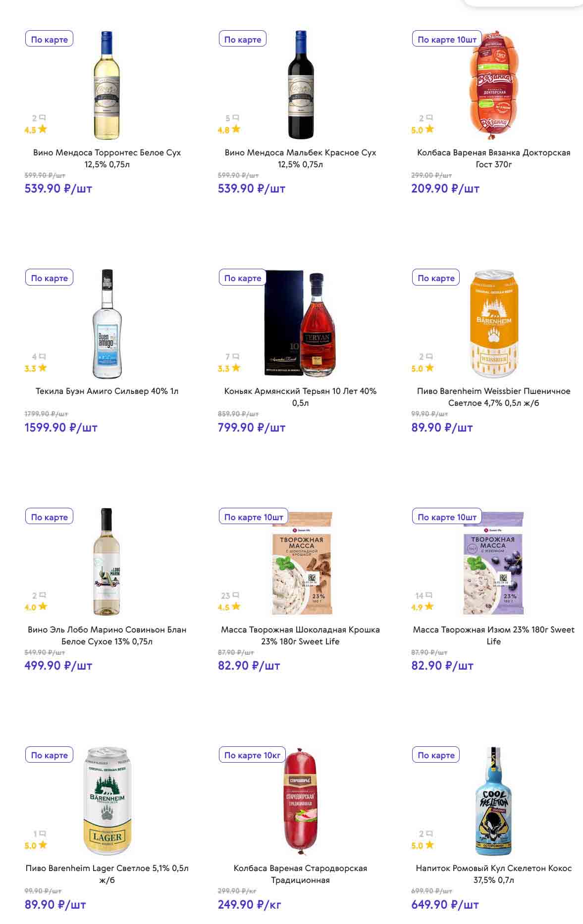The height and width of the screenshot is (924, 583).
Task: Click the По карте 10шт badge on Вязанка sausage
Action: (447, 40)
